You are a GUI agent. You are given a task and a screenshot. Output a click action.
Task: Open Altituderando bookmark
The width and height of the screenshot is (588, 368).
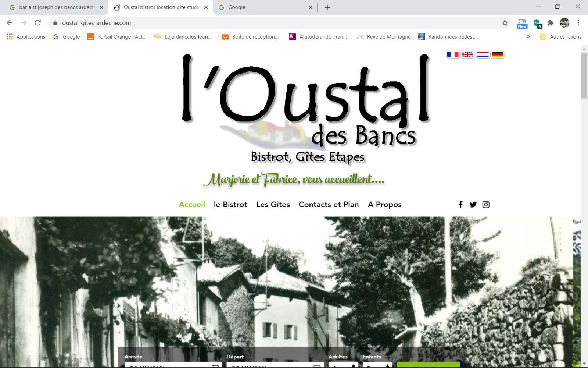pyautogui.click(x=318, y=37)
